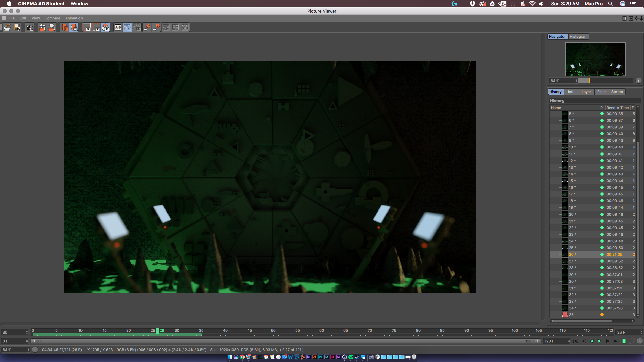Click the Set as B icon
The image size is (644, 362).
156,27
